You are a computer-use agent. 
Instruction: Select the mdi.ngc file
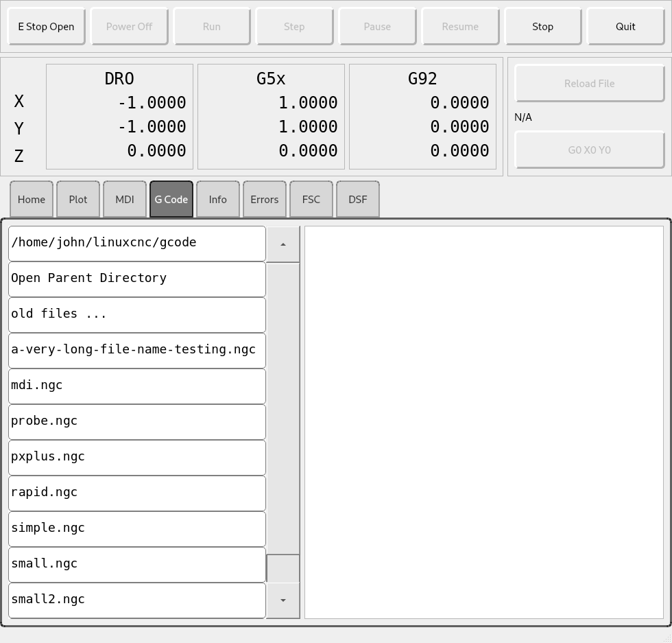pos(137,386)
